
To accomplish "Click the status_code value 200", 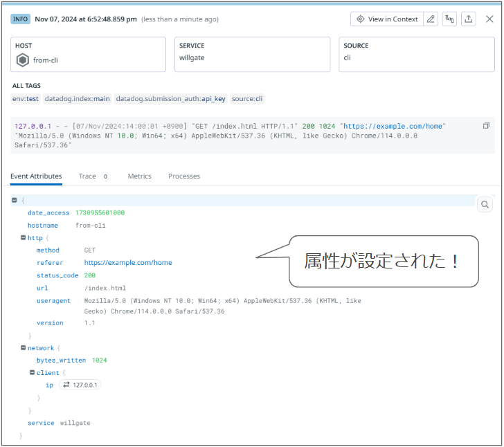I will coord(90,275).
